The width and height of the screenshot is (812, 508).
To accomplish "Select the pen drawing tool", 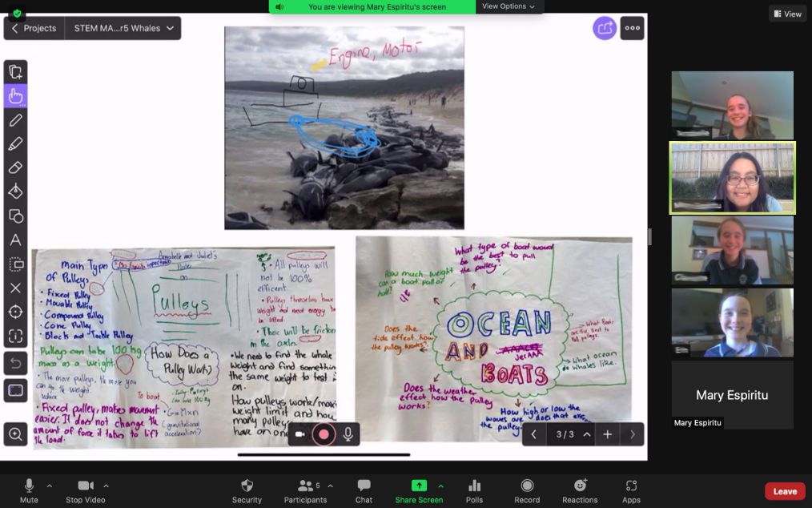I will click(x=15, y=120).
